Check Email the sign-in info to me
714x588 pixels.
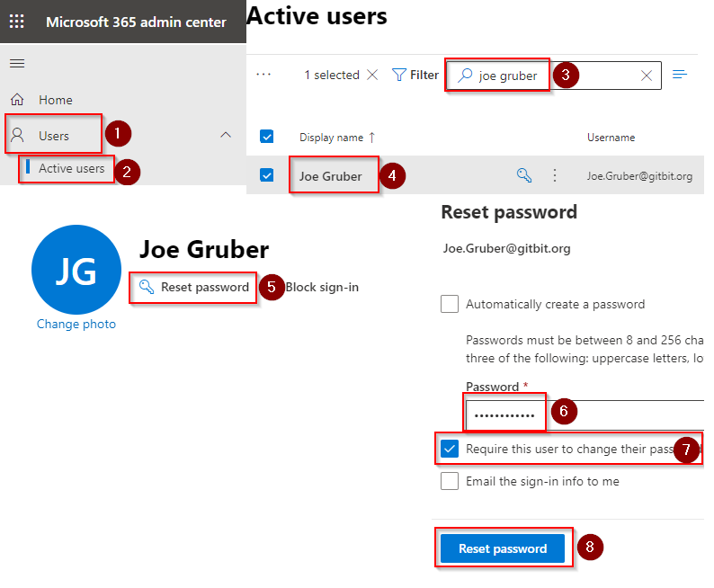click(x=450, y=481)
